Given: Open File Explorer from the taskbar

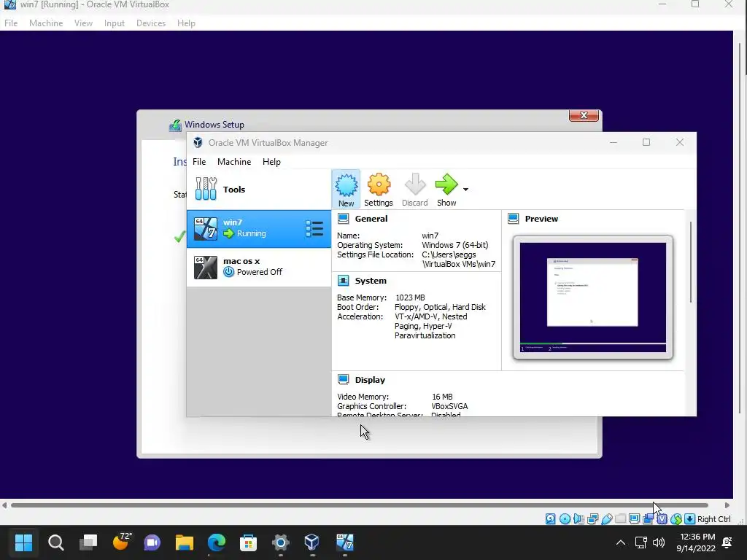Looking at the screenshot, I should click(x=185, y=542).
